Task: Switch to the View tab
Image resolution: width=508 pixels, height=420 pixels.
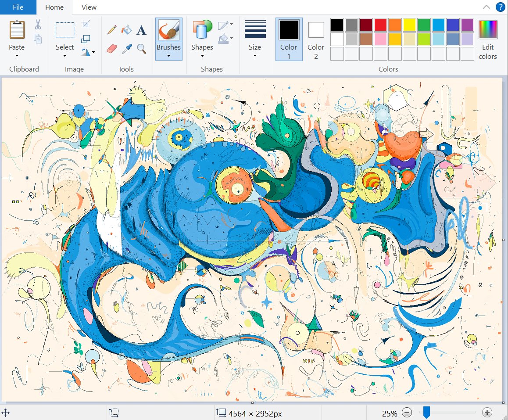Action: click(88, 7)
